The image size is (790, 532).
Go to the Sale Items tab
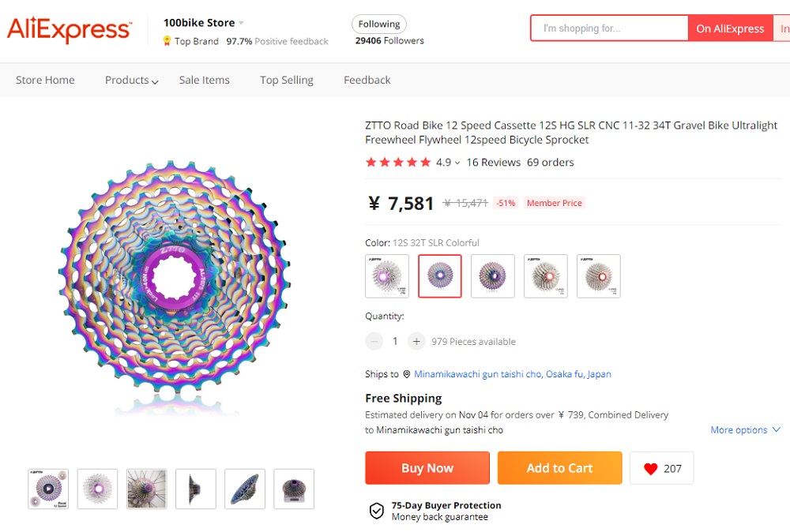click(204, 81)
